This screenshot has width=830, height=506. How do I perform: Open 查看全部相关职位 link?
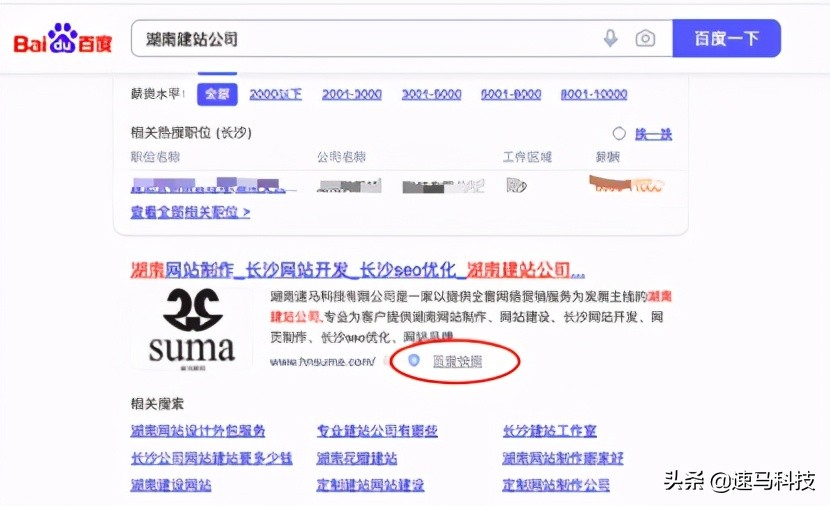coord(190,212)
